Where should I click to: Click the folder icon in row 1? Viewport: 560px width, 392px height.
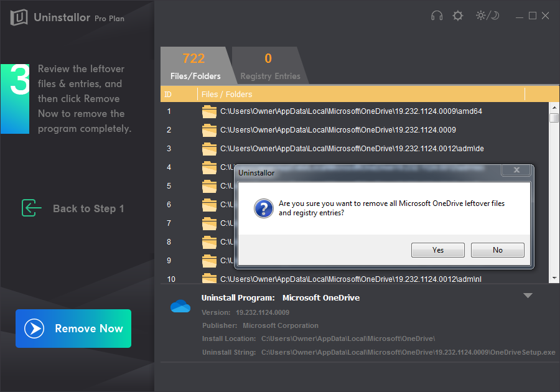[209, 111]
